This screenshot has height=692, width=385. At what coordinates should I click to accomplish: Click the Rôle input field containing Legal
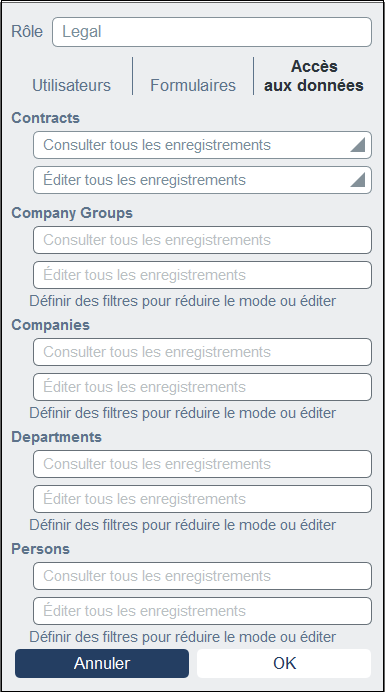coord(212,32)
